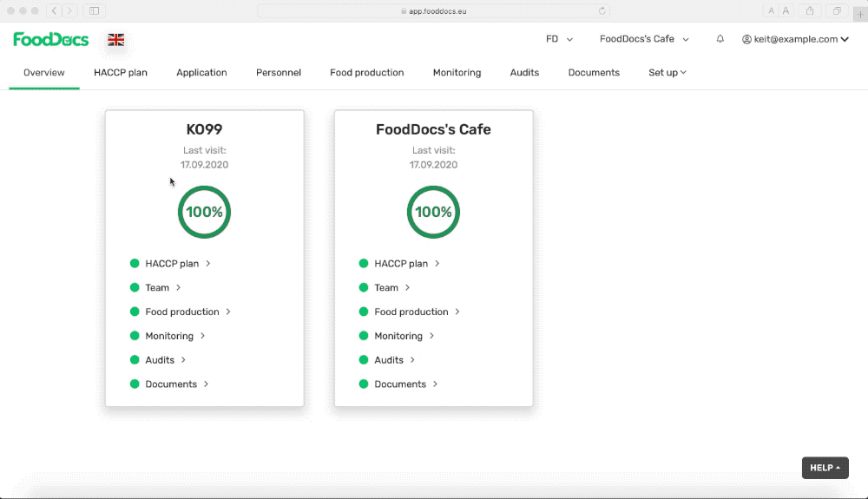Open the FoodDocs's Cafe location dropdown
This screenshot has height=499, width=868.
[x=644, y=39]
